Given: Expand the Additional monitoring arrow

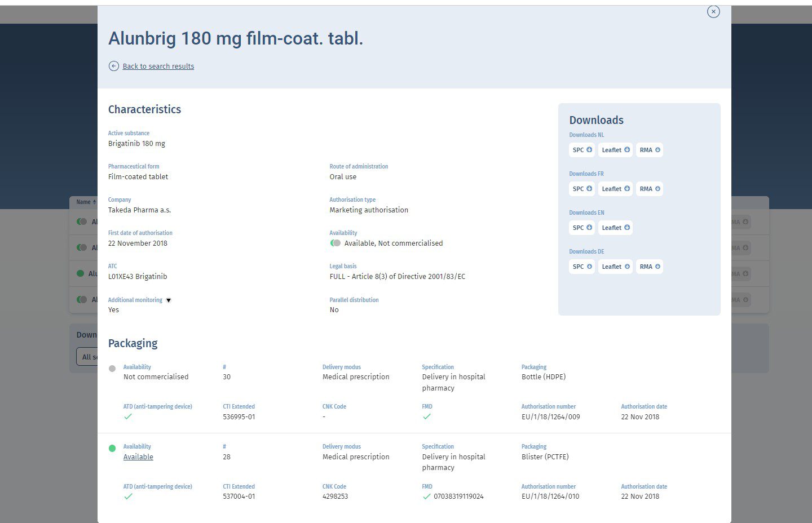Looking at the screenshot, I should (x=168, y=300).
